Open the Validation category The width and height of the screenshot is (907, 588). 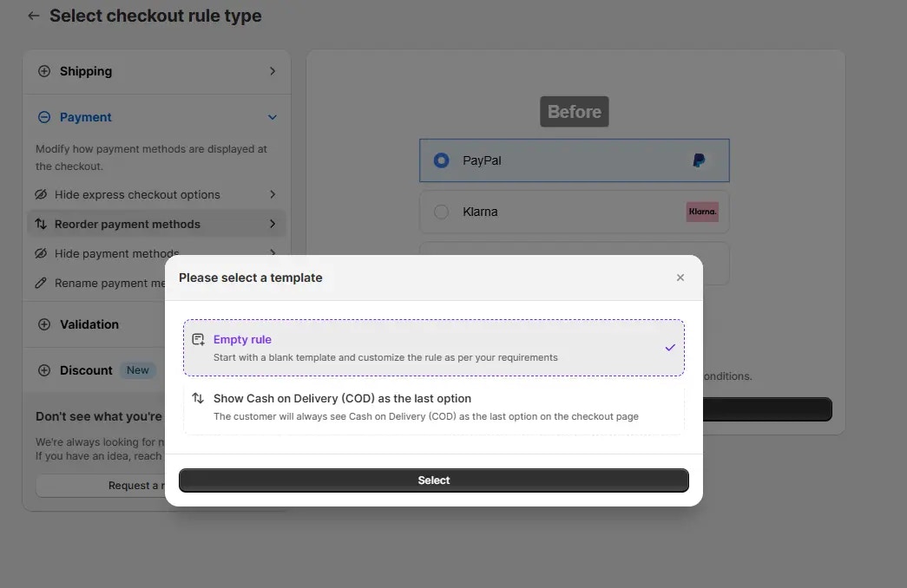tap(95, 324)
